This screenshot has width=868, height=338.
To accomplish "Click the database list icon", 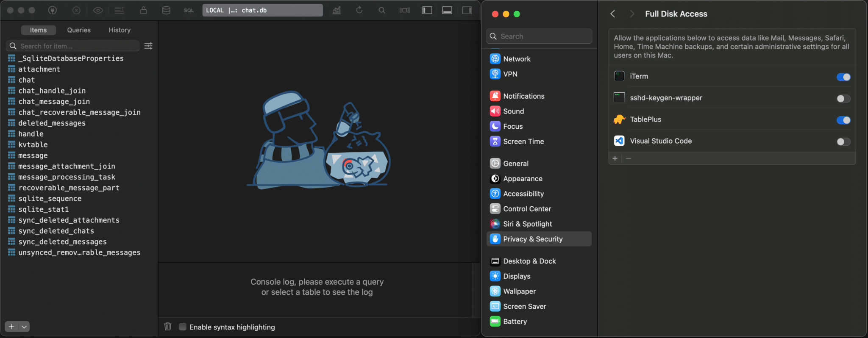I will point(166,10).
